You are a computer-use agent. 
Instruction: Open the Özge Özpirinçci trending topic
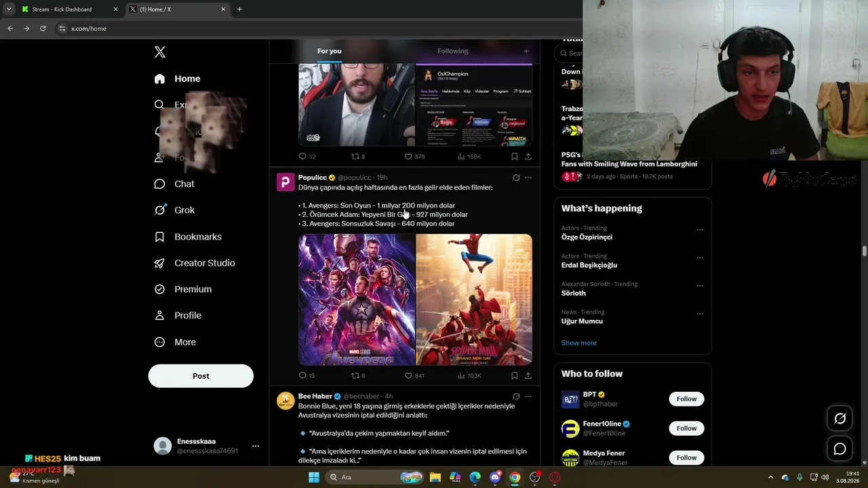pos(587,237)
